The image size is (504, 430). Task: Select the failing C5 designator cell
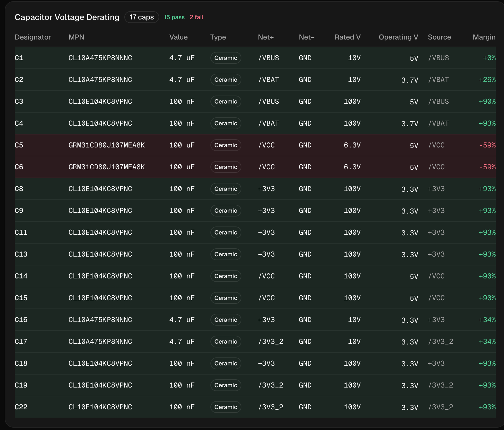[19, 145]
